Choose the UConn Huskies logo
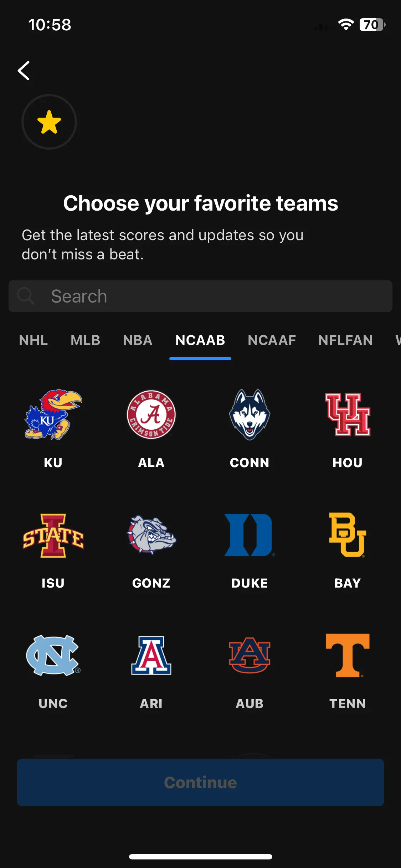Screen dimensions: 401x868 coord(250,414)
